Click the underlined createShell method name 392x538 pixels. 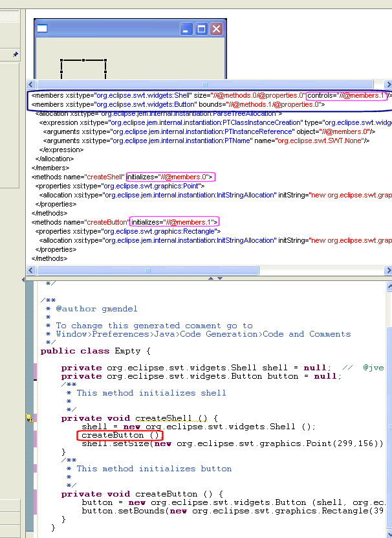pyautogui.click(x=160, y=418)
